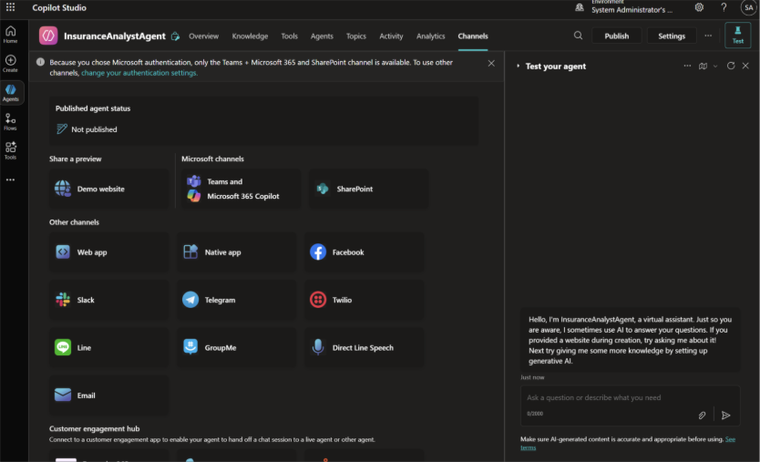Open the GroupMe channel

[x=237, y=347]
